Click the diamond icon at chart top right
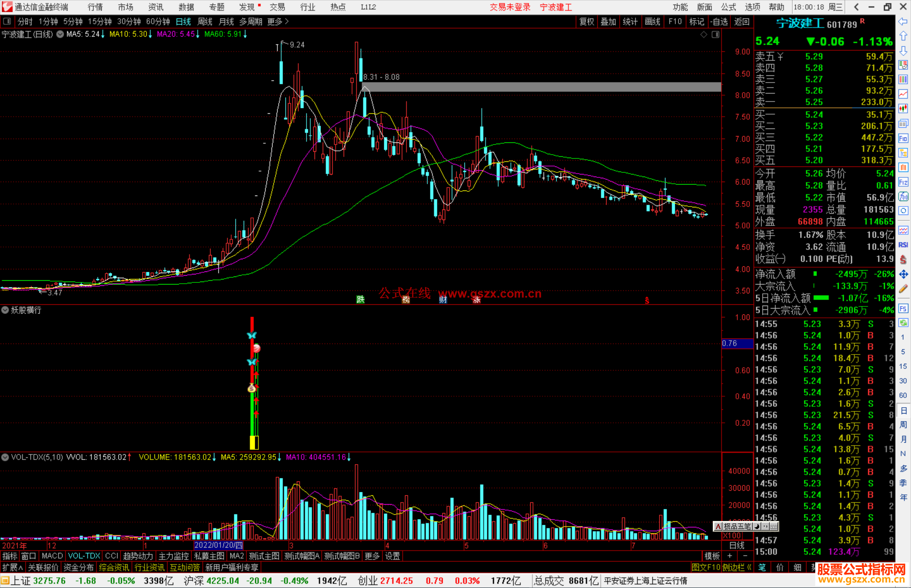The width and height of the screenshot is (911, 588). tap(703, 35)
